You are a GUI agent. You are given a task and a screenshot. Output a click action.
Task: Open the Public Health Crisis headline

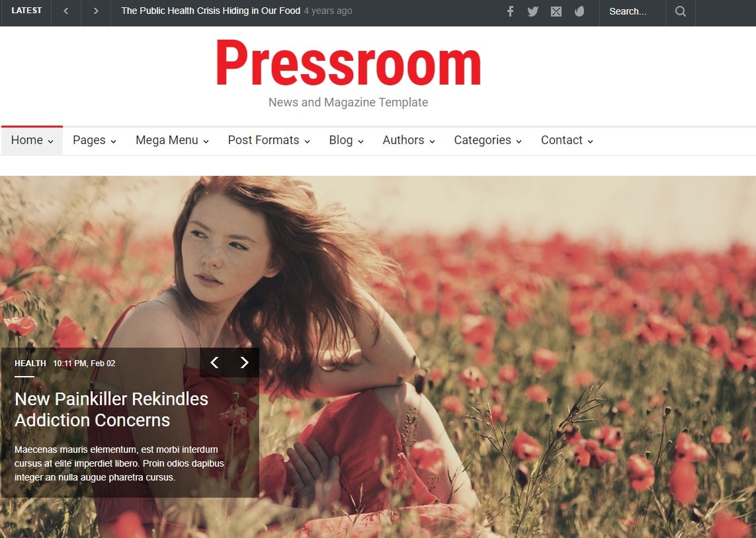pyautogui.click(x=210, y=11)
